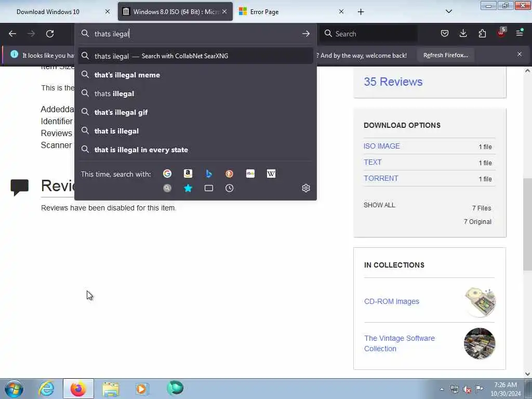Choose Search with CollabNet SearXNG row

pyautogui.click(x=195, y=56)
